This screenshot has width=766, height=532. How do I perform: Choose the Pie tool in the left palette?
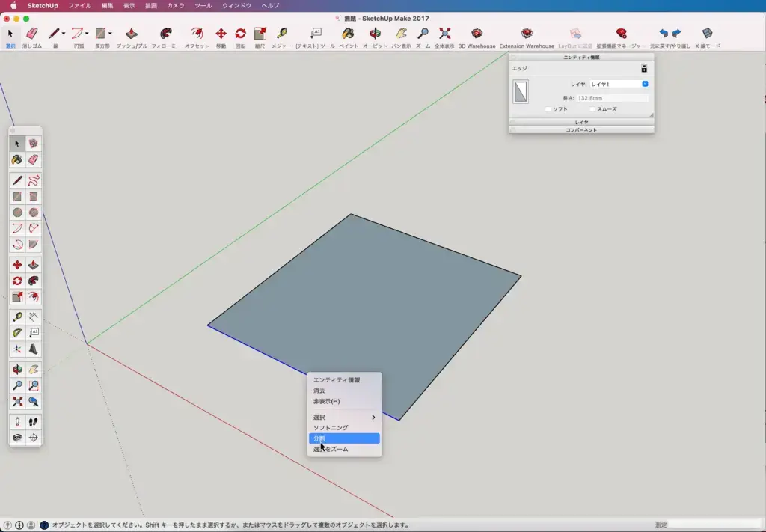(x=33, y=244)
